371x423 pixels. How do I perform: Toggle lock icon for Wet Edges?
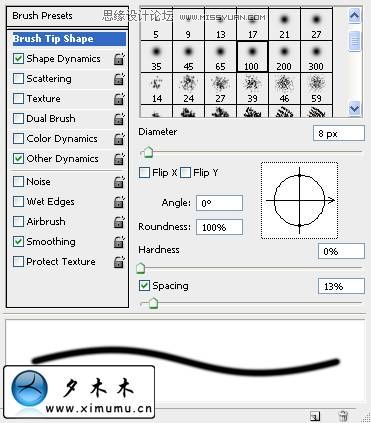[x=119, y=202]
